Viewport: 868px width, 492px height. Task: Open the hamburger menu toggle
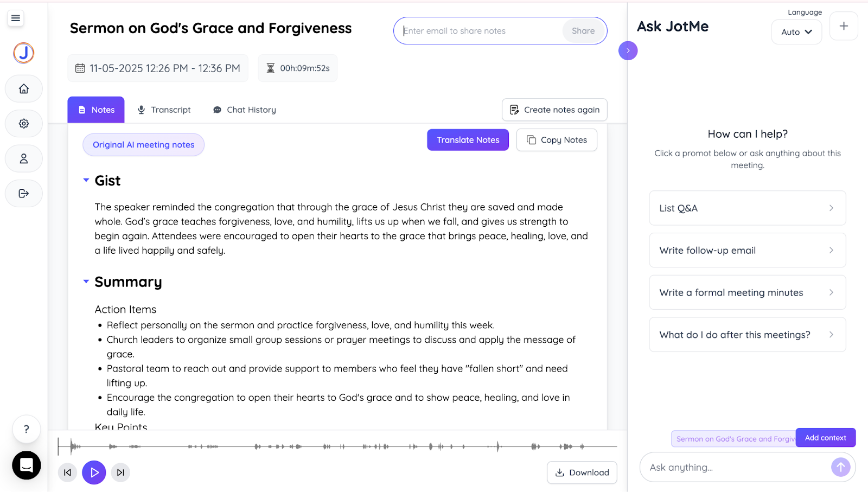tap(15, 18)
